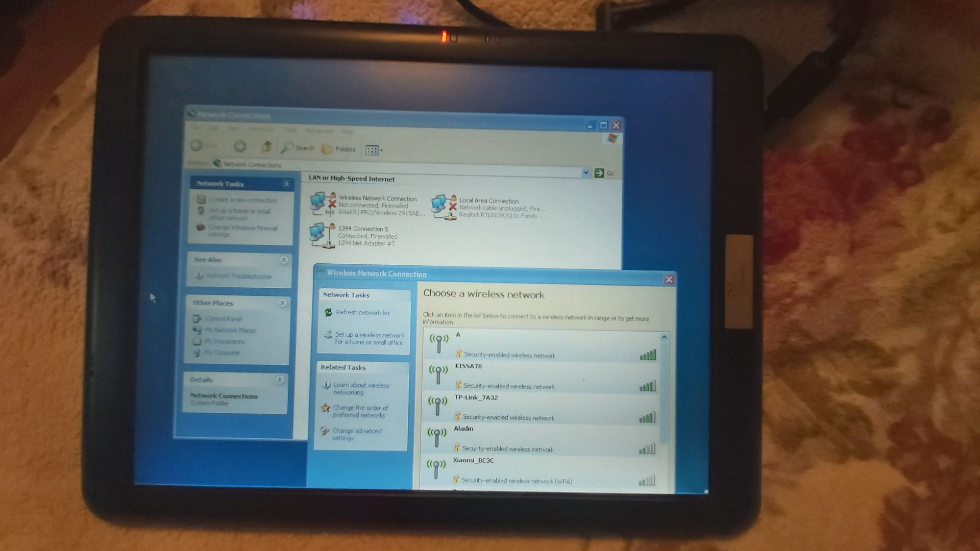Click Refresh network list
This screenshot has height=551, width=980.
point(362,312)
